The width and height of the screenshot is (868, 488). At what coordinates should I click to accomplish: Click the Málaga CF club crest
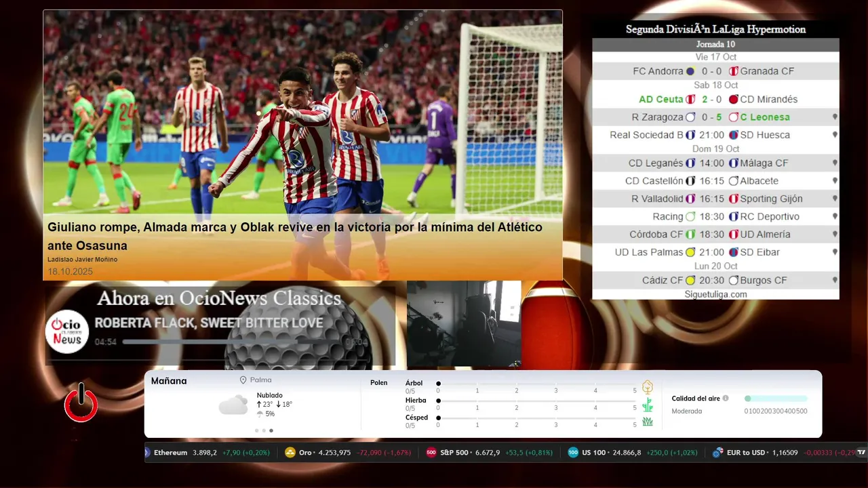733,163
